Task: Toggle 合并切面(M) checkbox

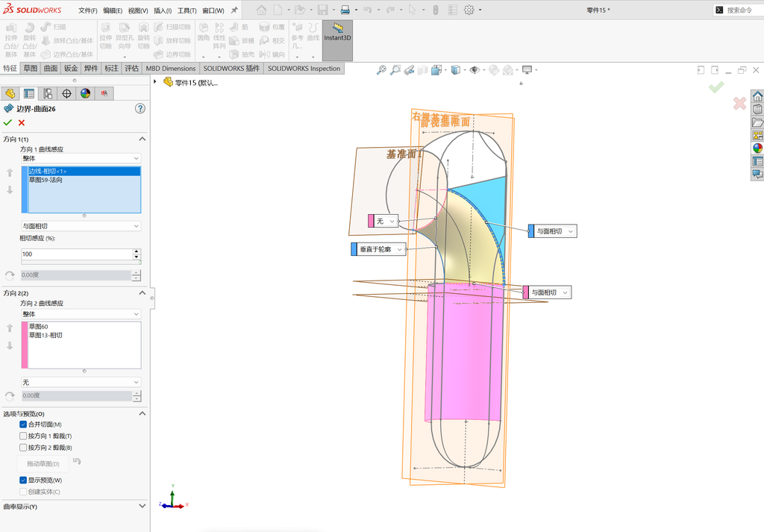Action: (x=23, y=425)
